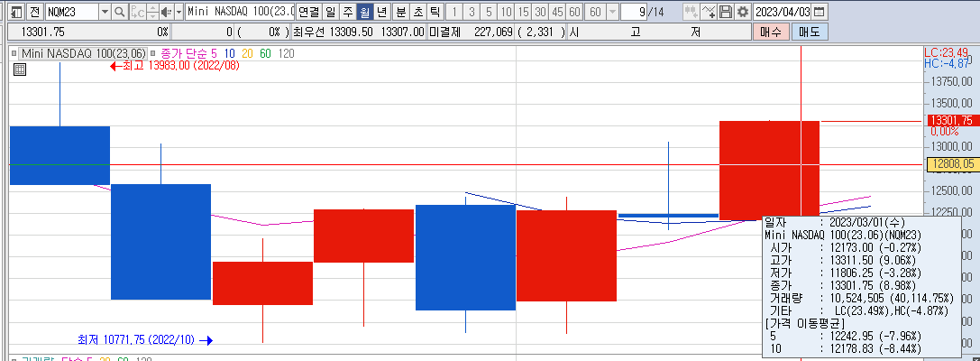Click the Mini NASDAQ 100 name field

[x=240, y=12]
